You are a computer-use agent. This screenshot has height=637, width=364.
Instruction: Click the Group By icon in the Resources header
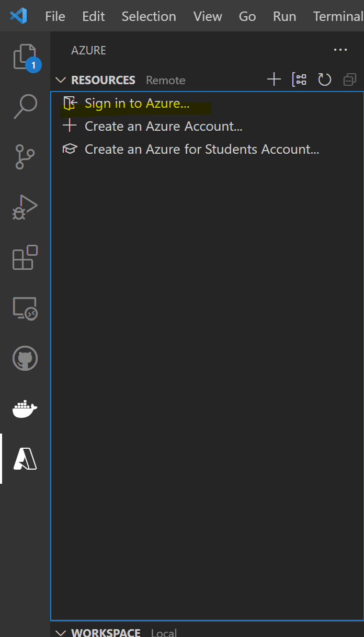tap(299, 79)
